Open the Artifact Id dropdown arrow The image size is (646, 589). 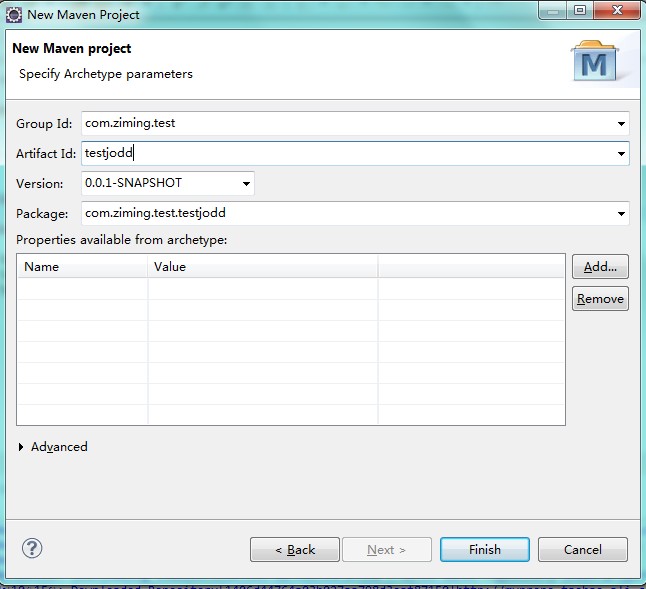pyautogui.click(x=621, y=154)
